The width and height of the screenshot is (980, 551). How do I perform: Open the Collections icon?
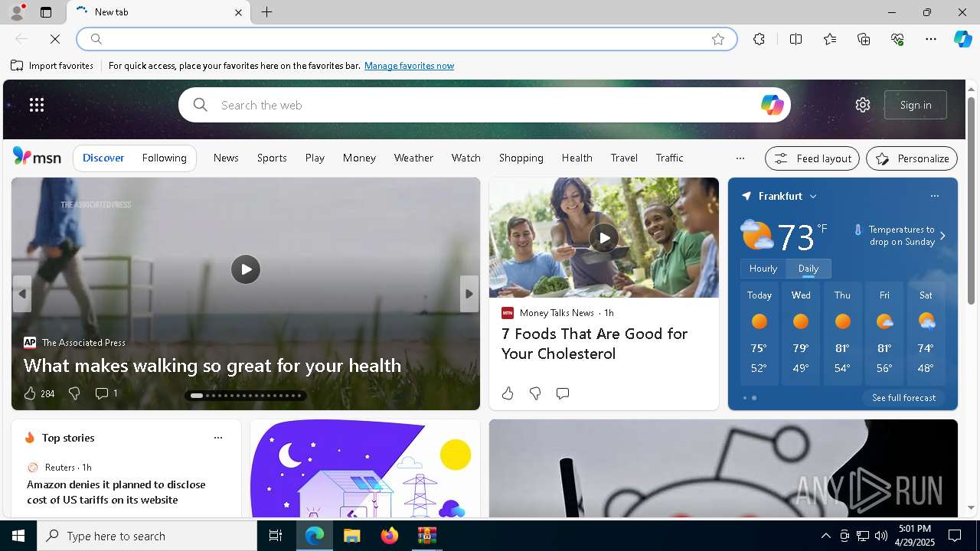pyautogui.click(x=864, y=39)
